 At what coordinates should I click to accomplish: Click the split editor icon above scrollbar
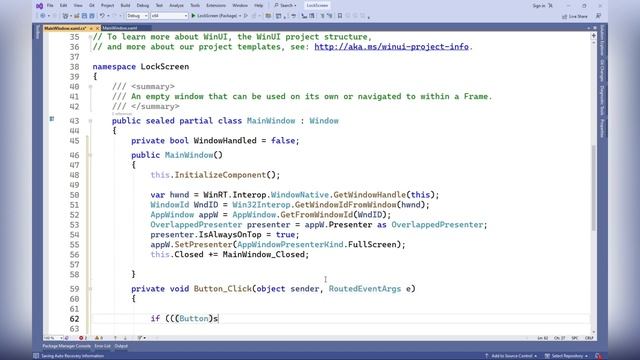(x=593, y=36)
